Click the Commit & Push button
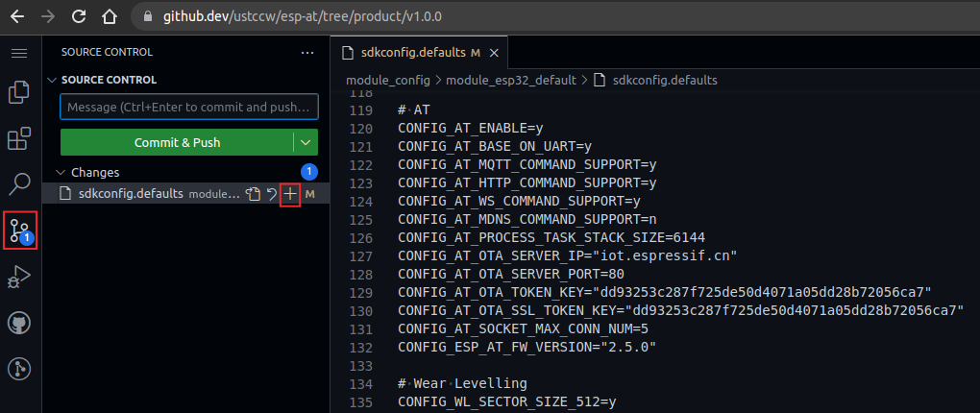Screen dimensions: 980x413 tap(177, 142)
